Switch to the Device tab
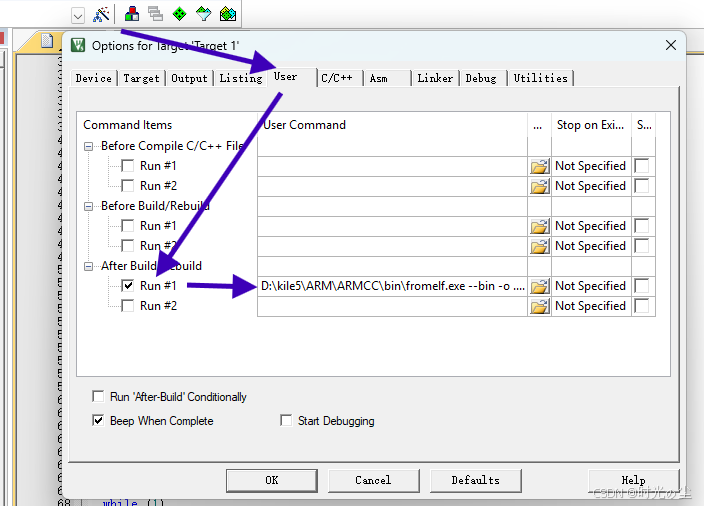 click(94, 78)
